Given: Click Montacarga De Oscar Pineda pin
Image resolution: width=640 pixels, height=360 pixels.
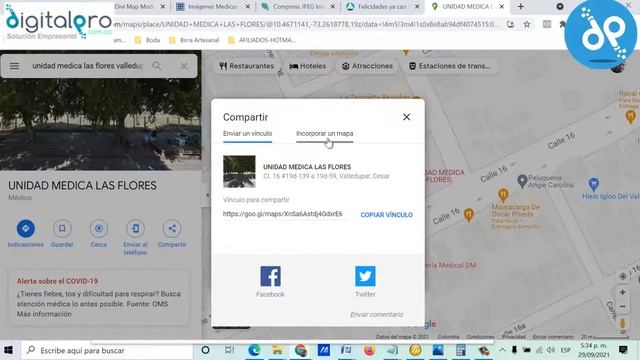Looking at the screenshot, I should click(503, 195).
